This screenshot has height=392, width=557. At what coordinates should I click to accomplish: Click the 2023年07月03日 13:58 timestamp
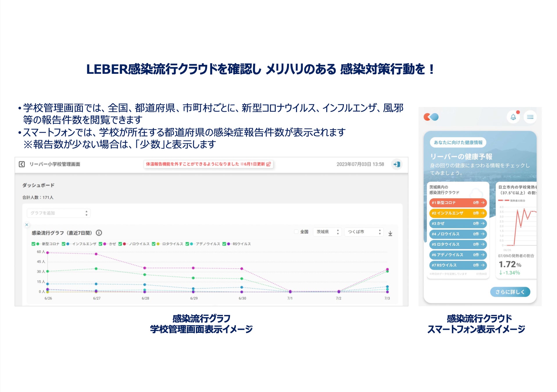click(360, 164)
